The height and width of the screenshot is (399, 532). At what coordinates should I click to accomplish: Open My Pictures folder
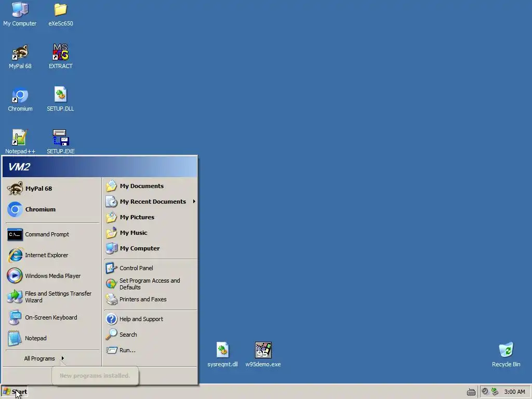[150, 217]
